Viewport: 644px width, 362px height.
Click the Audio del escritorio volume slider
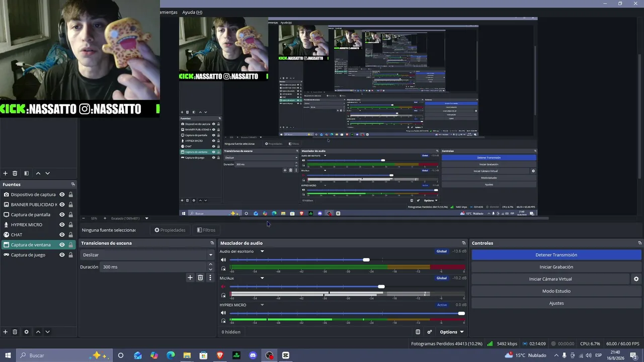click(347, 260)
